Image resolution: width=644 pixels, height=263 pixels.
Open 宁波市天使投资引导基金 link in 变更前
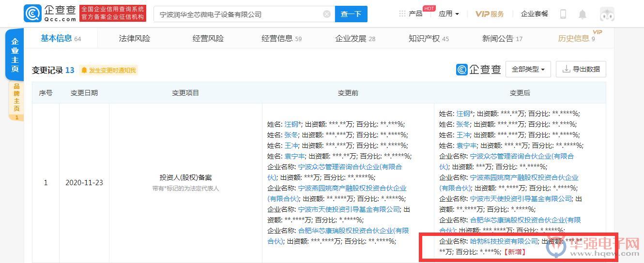pyautogui.click(x=349, y=209)
